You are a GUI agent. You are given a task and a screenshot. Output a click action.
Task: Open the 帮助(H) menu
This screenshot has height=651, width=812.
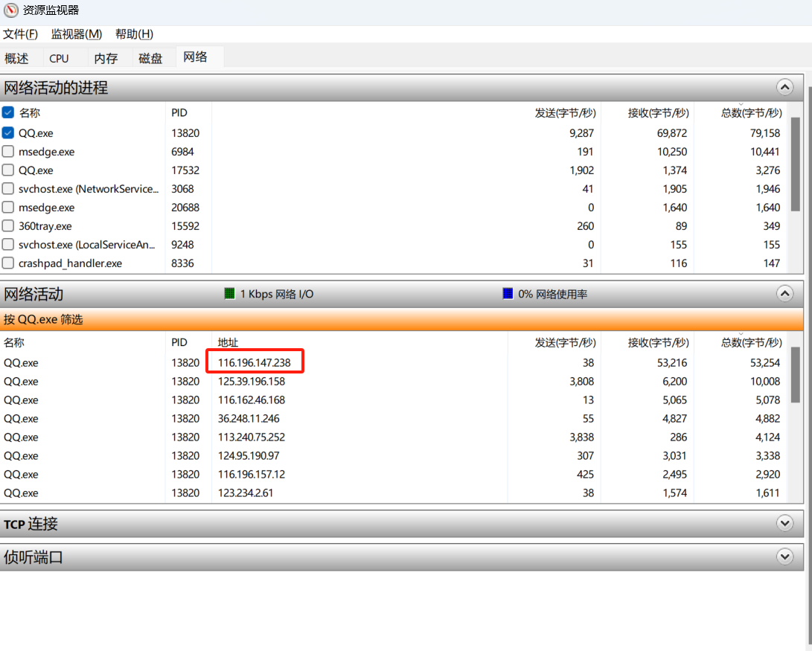[134, 34]
